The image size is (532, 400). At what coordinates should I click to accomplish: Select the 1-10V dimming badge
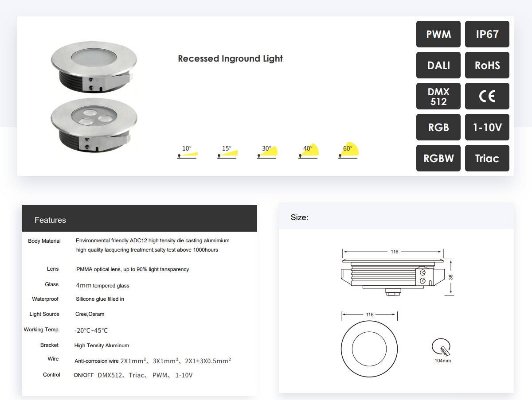487,127
